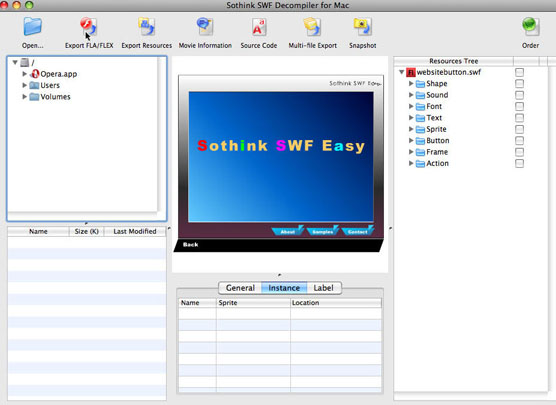The width and height of the screenshot is (556, 405).
Task: Select the Users folder icon
Action: coord(34,85)
